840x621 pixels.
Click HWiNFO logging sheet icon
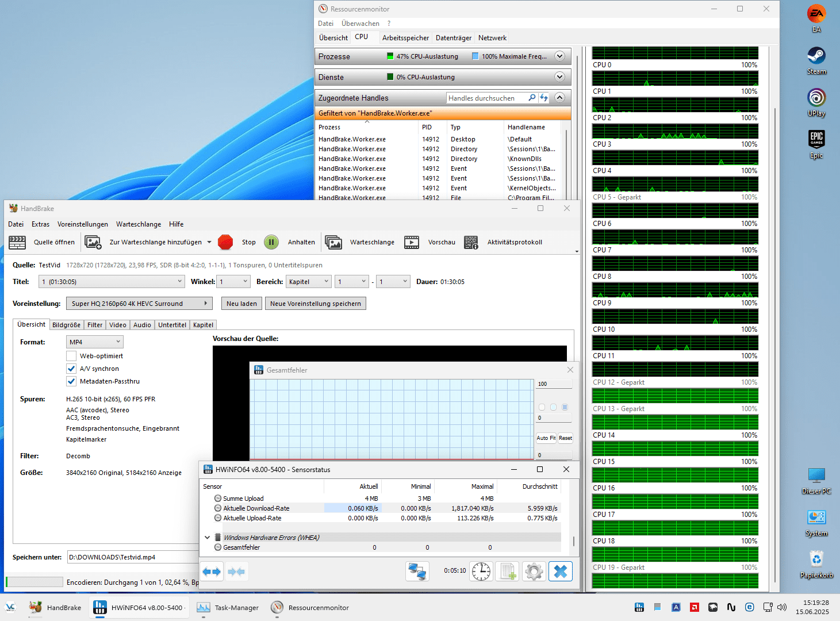[508, 572]
